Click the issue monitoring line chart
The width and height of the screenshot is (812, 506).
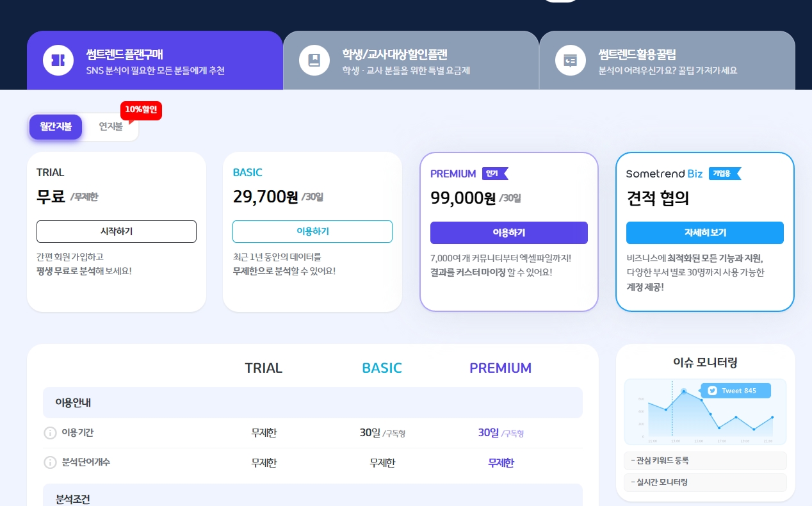(x=705, y=412)
